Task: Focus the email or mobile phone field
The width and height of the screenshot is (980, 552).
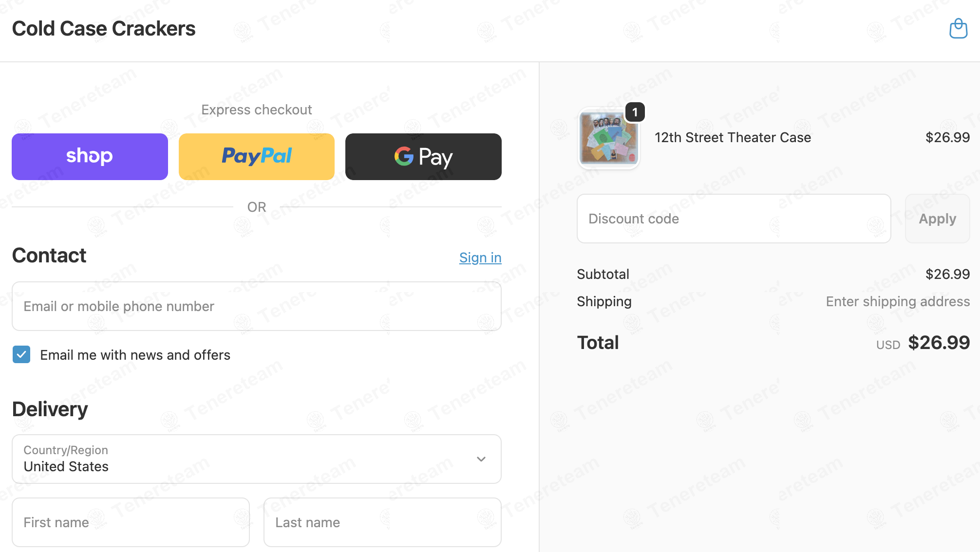Action: 257,306
